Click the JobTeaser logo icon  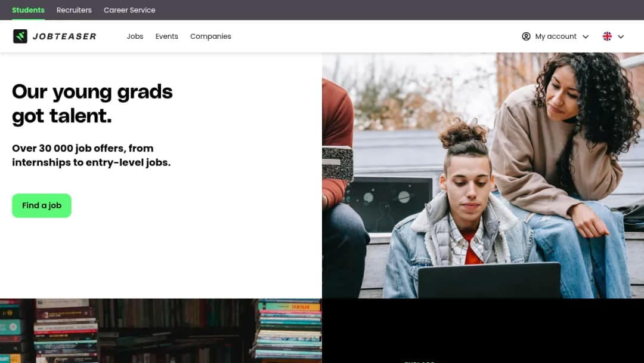(x=20, y=36)
